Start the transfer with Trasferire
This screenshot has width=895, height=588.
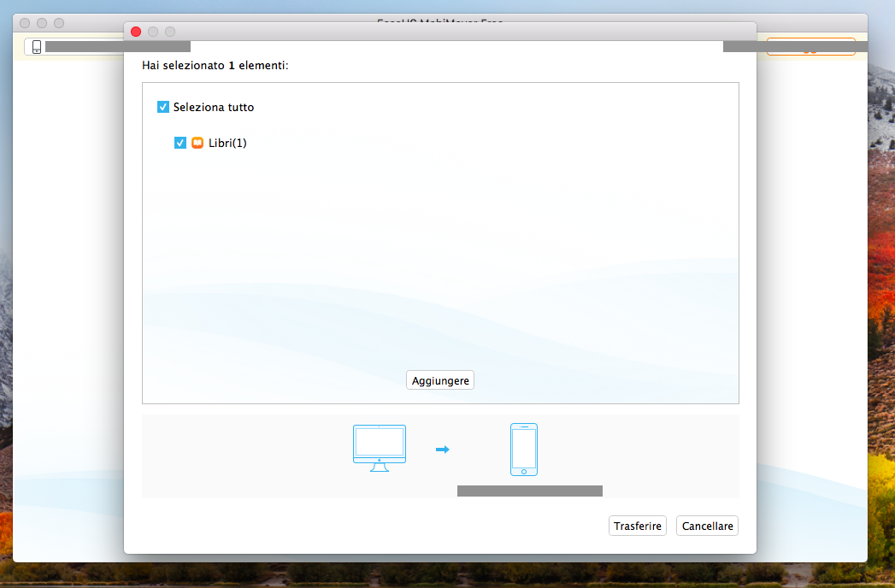pos(638,526)
